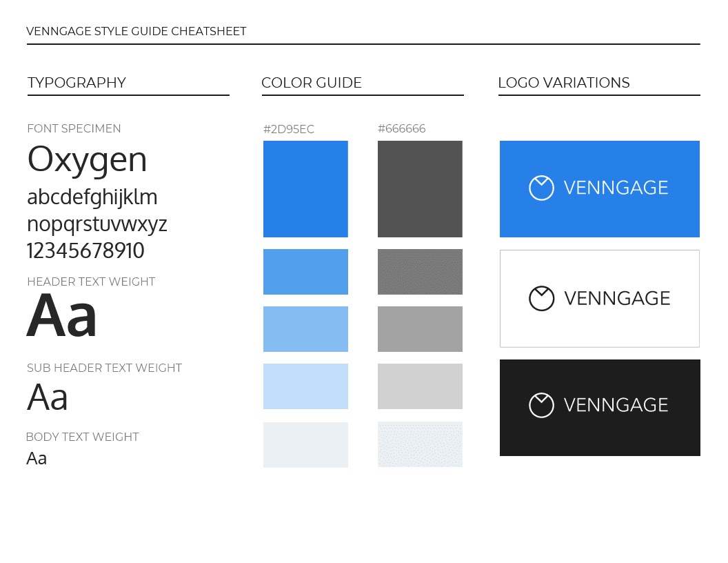Click the Venngage clock icon on white logo
Screen dimensions: 728x563
tap(541, 298)
